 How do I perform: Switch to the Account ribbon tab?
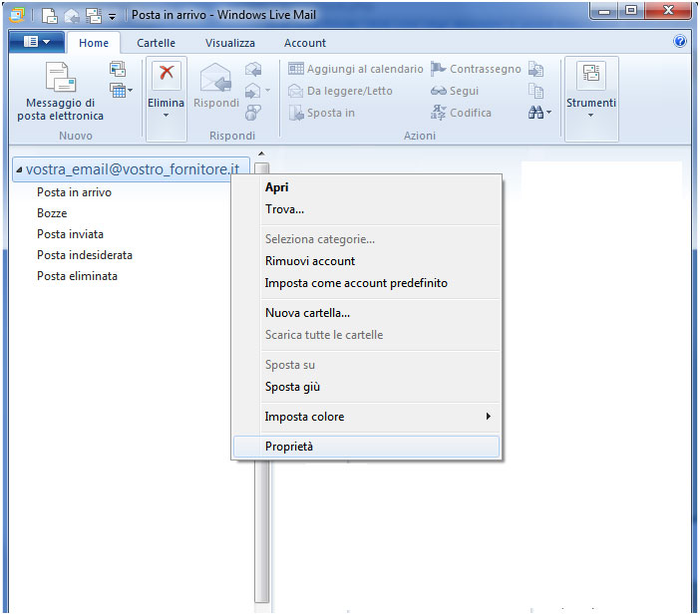click(305, 43)
